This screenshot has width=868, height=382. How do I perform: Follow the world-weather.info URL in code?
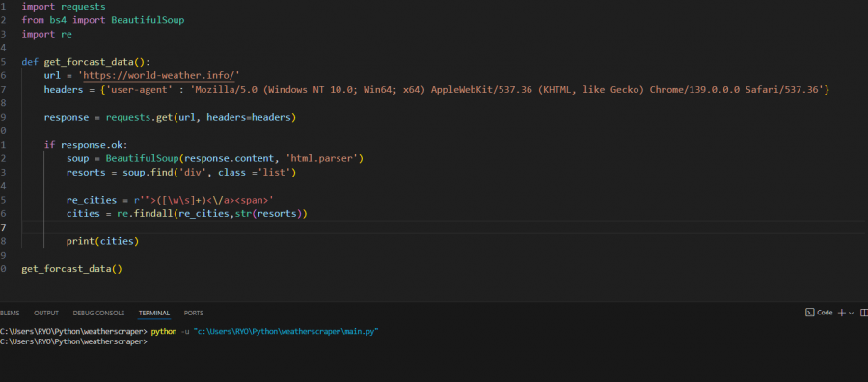point(160,75)
